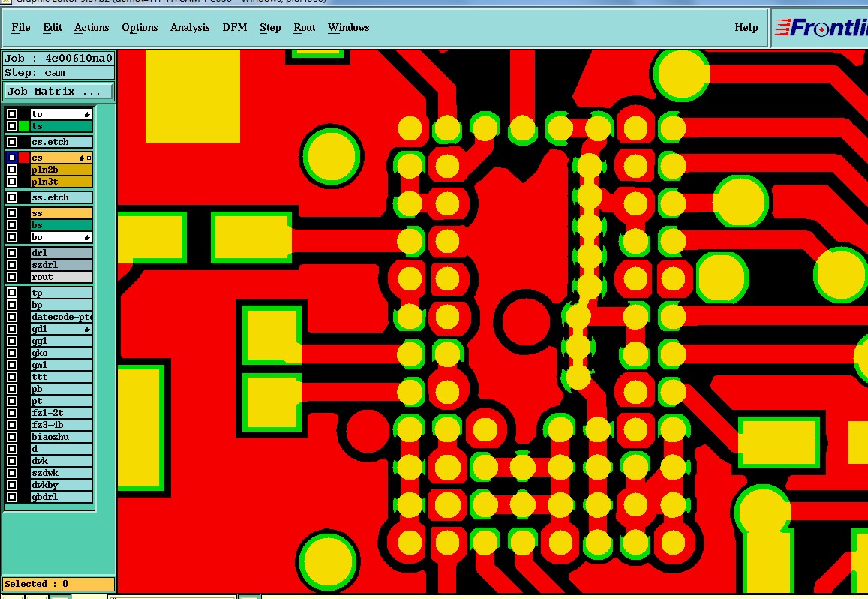The image size is (868, 599).
Task: Open the Windows menu
Action: coord(348,27)
